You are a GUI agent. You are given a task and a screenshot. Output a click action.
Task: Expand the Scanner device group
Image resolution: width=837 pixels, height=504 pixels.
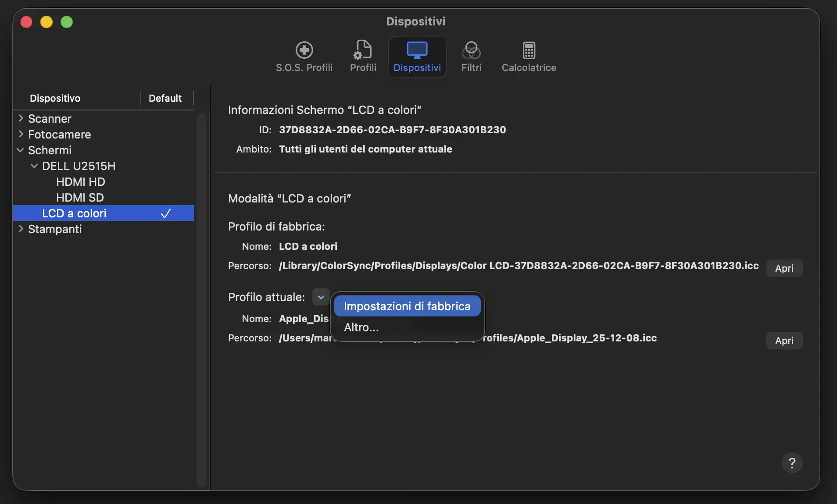click(x=21, y=118)
